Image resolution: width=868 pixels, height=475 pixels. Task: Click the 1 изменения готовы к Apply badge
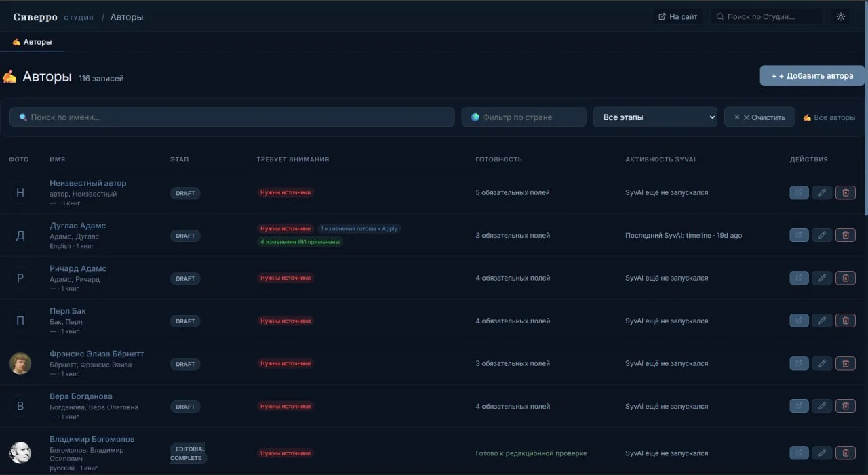359,228
